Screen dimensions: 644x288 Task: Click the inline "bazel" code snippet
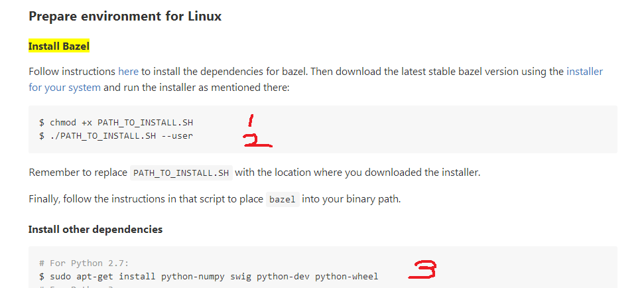(x=283, y=200)
